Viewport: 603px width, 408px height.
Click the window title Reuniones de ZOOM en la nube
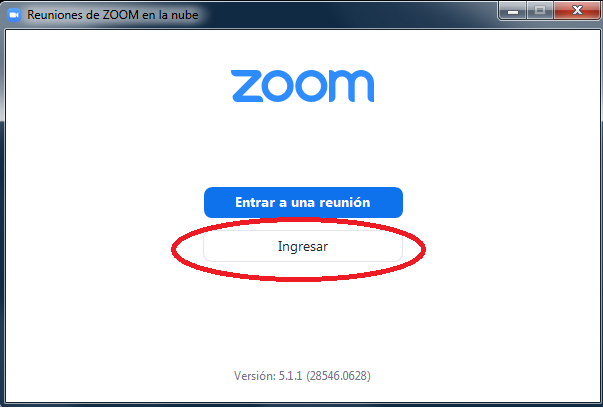point(113,15)
